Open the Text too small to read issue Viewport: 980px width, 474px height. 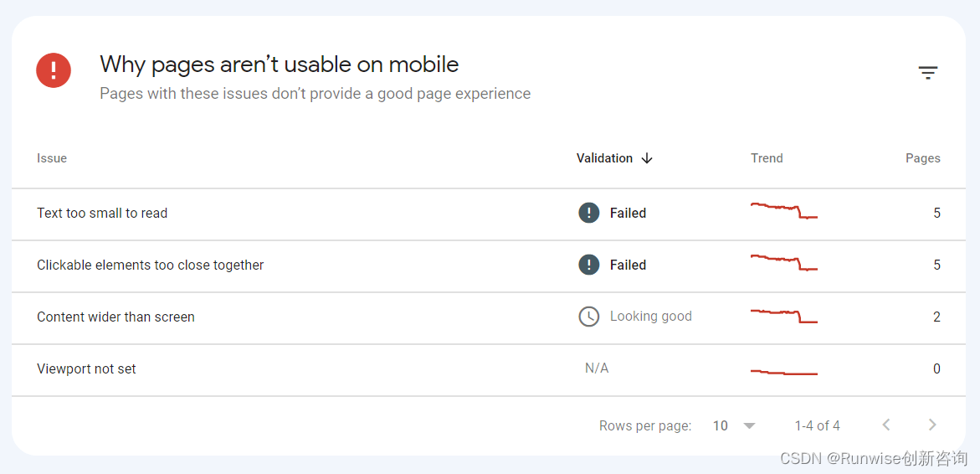pos(102,214)
